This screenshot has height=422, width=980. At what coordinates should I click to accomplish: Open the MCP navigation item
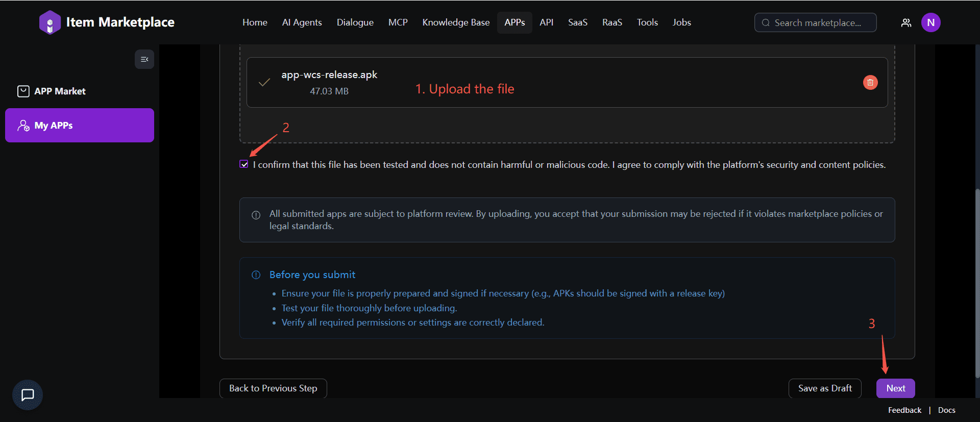pos(398,22)
